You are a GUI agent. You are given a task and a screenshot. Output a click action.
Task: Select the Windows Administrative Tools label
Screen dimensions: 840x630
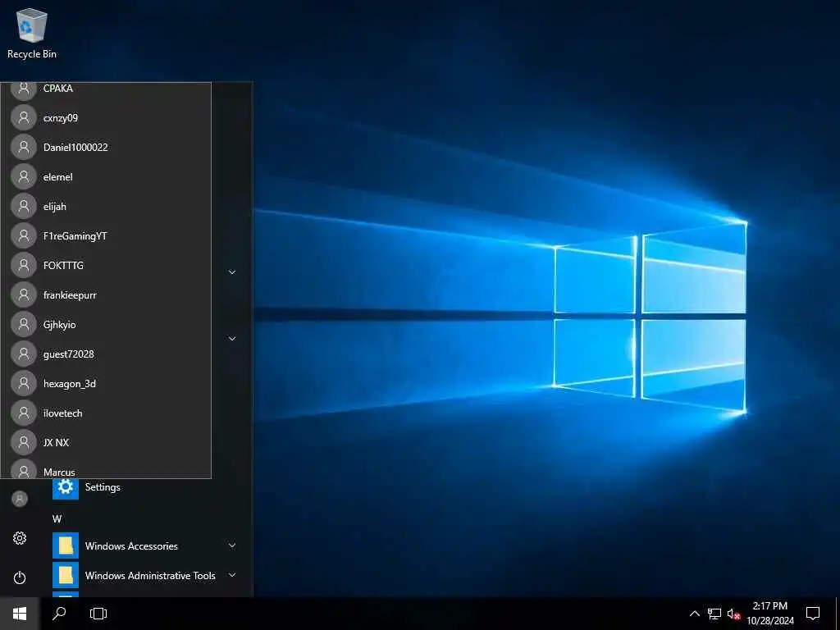(x=150, y=575)
